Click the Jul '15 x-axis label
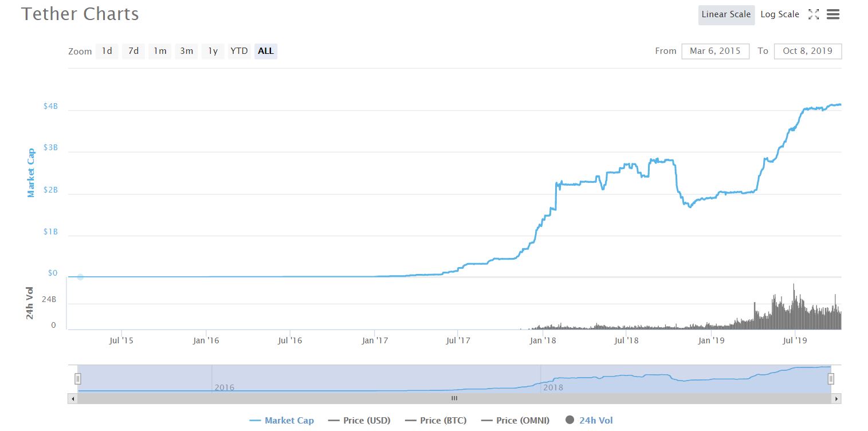Image resolution: width=868 pixels, height=431 pixels. (x=121, y=340)
